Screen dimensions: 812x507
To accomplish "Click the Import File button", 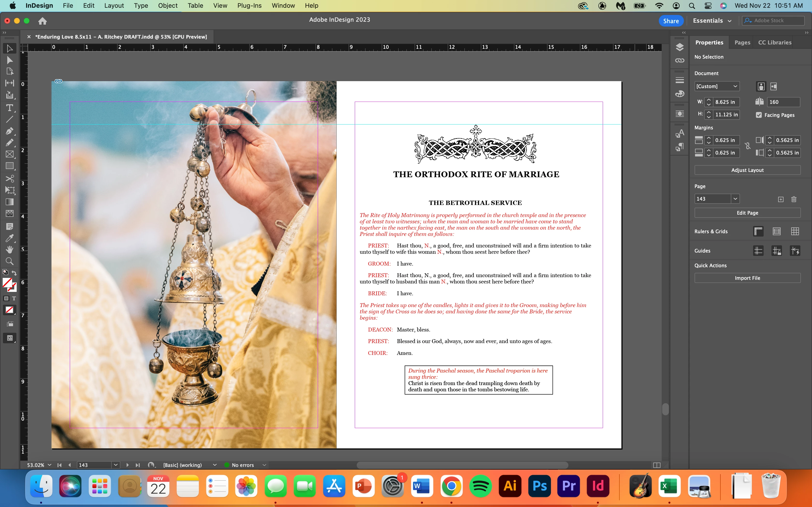I will click(x=747, y=278).
